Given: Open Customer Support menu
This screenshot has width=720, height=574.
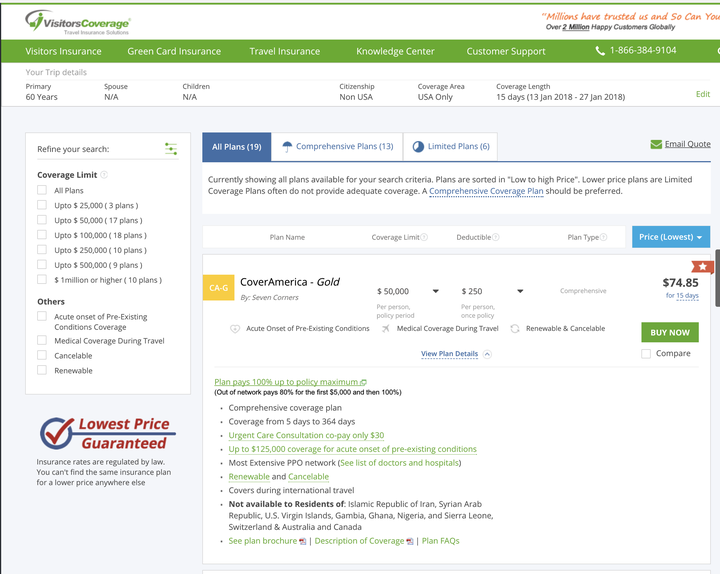Looking at the screenshot, I should click(506, 51).
